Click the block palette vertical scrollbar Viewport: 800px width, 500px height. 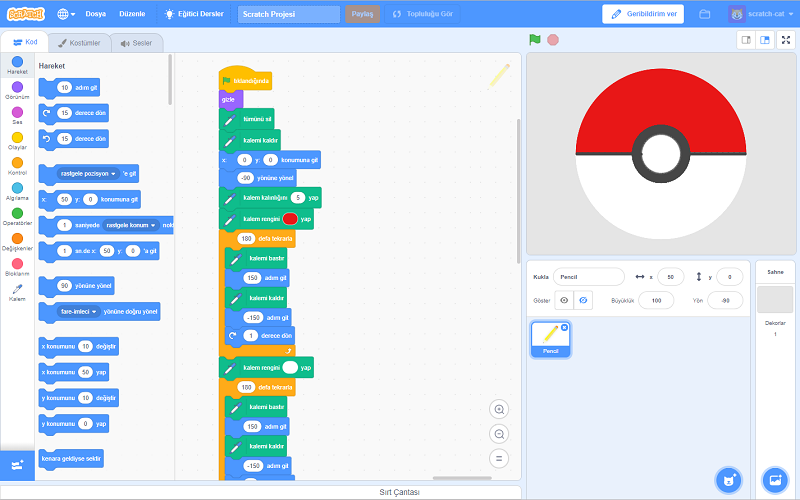click(x=170, y=80)
